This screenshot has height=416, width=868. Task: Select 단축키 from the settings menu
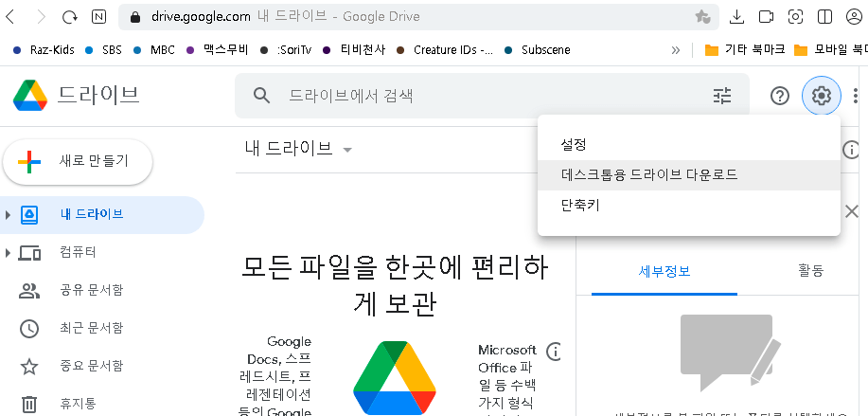[689, 205]
